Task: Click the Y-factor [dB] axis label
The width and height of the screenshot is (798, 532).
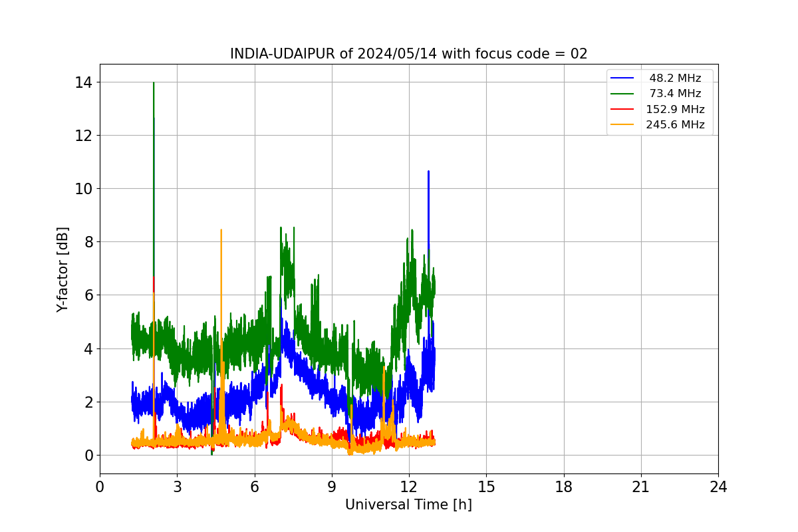Action: [x=63, y=269]
